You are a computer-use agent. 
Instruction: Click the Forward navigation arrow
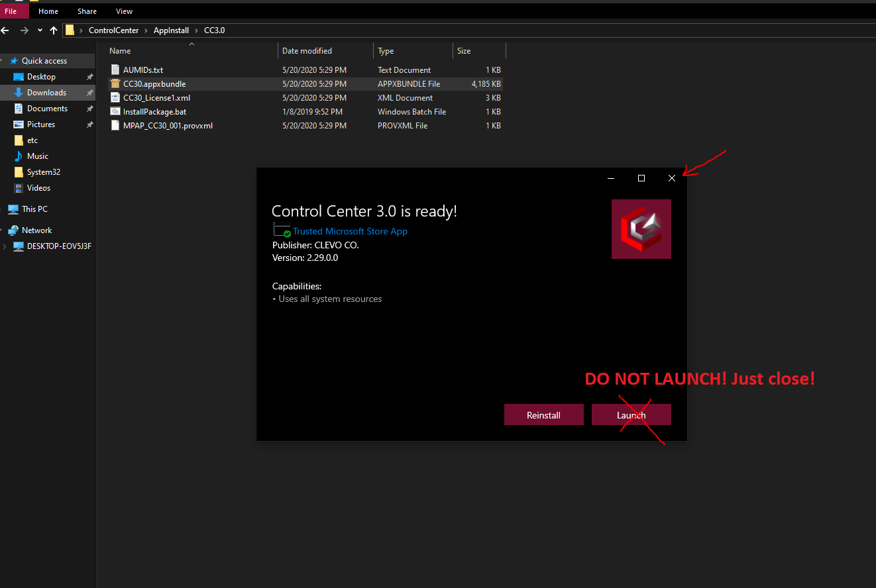(25, 30)
